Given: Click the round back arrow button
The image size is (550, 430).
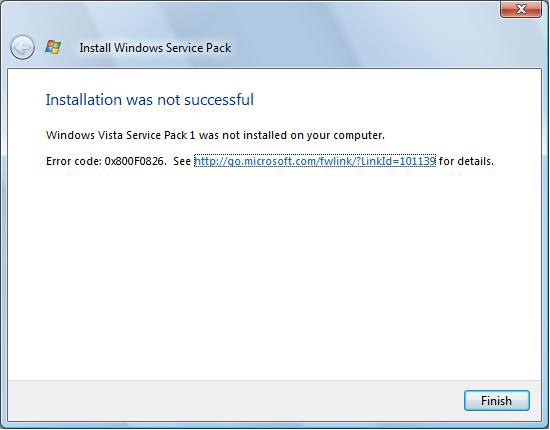Looking at the screenshot, I should coord(22,47).
